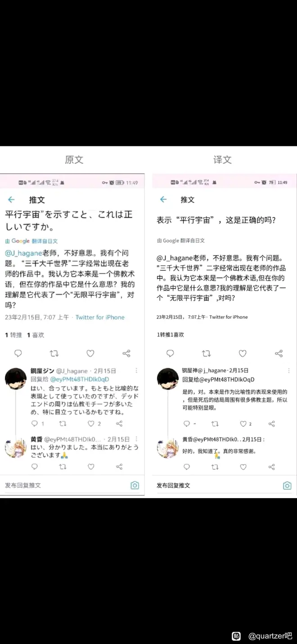Open 鋼屋ジン profile avatar in left panel
This screenshot has width=297, height=644.
(16, 378)
